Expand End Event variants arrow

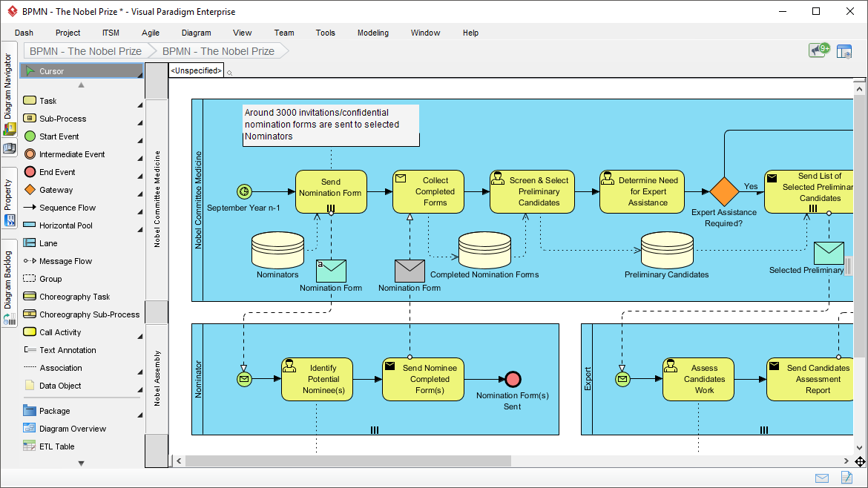point(140,177)
